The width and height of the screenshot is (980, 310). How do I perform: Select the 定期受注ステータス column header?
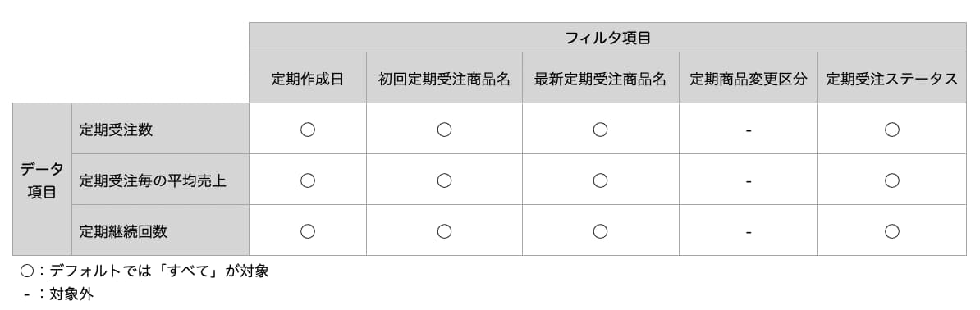coord(892,78)
